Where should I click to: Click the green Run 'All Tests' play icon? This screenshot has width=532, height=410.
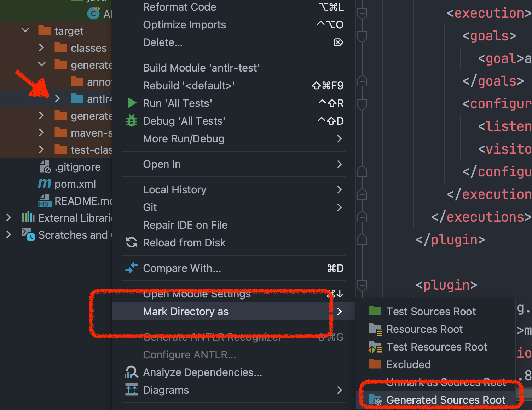132,103
